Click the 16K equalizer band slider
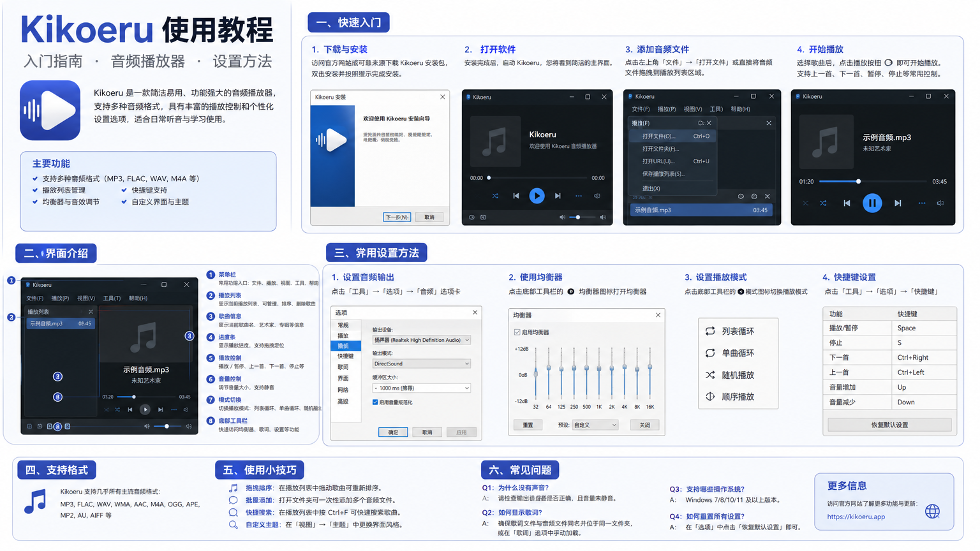 point(650,374)
